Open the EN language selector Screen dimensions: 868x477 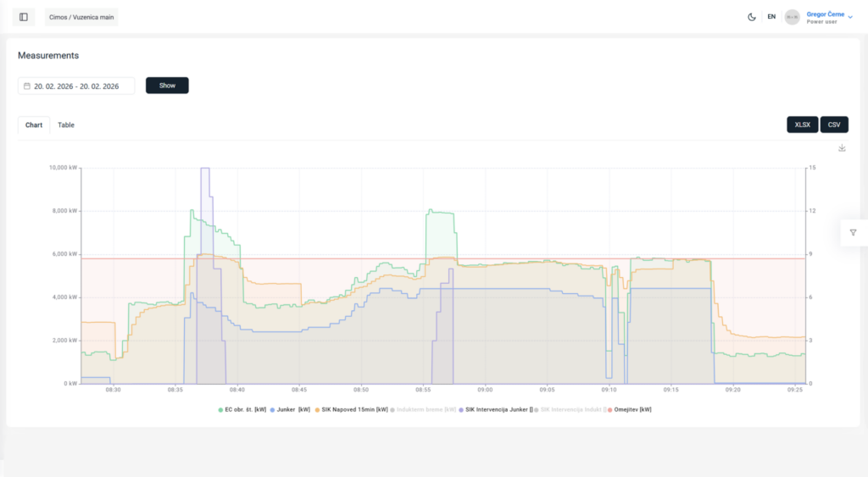coord(771,17)
